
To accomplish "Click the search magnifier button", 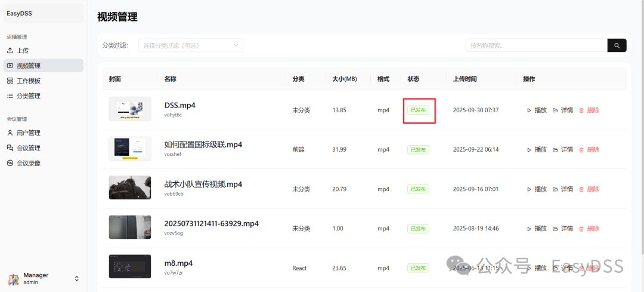I will tap(617, 45).
